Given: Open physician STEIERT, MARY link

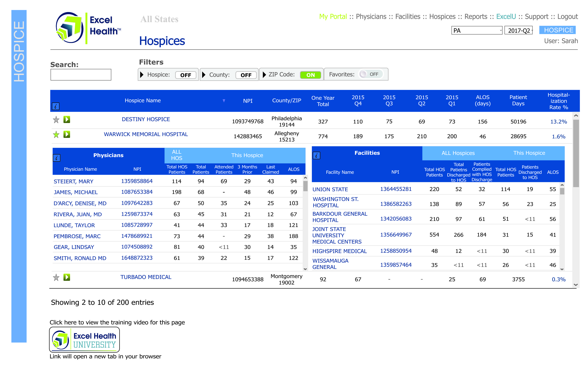Looking at the screenshot, I should point(73,181).
